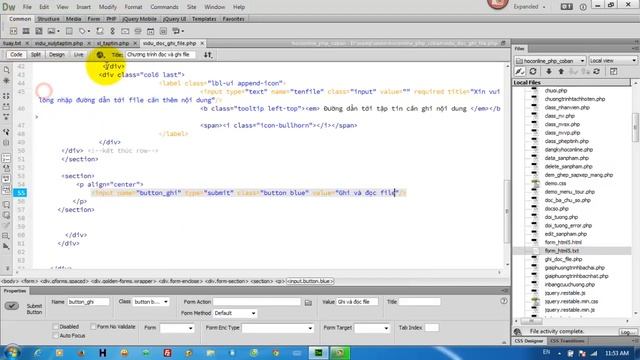Click the Connect to Remote Server icon
The image size is (640, 360).
(520, 71)
